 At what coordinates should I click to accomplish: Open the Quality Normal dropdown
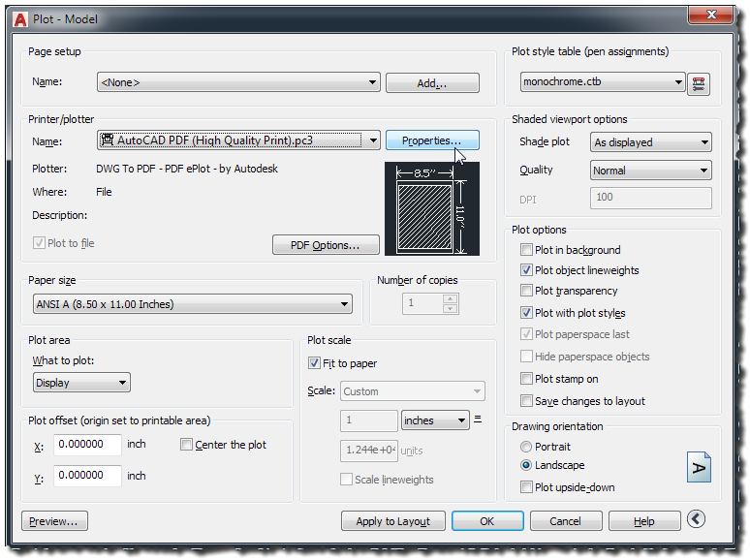click(651, 171)
